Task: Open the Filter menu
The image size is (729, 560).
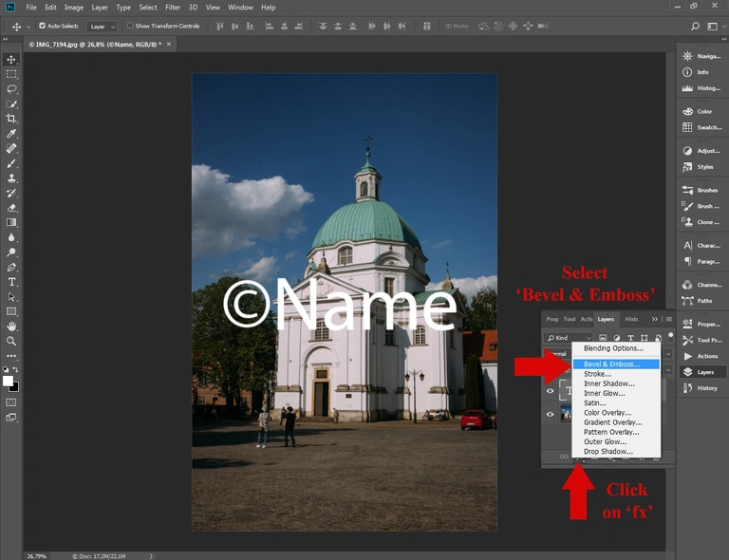Action: click(173, 8)
